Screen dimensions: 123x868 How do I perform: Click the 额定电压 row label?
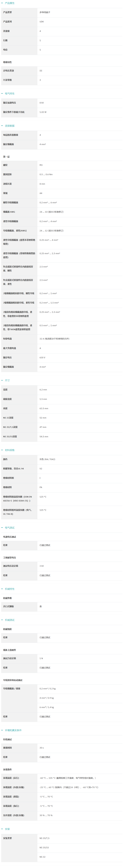pos(7,357)
